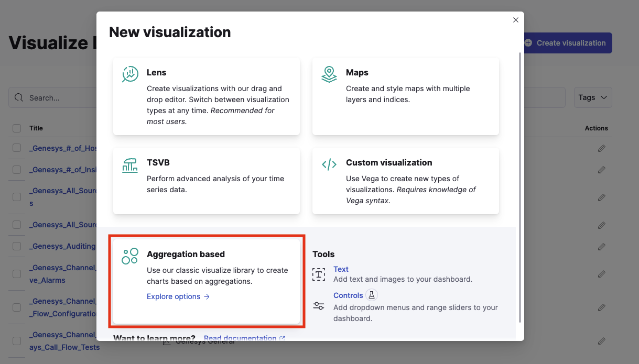Open the Controls tool link

pos(348,295)
